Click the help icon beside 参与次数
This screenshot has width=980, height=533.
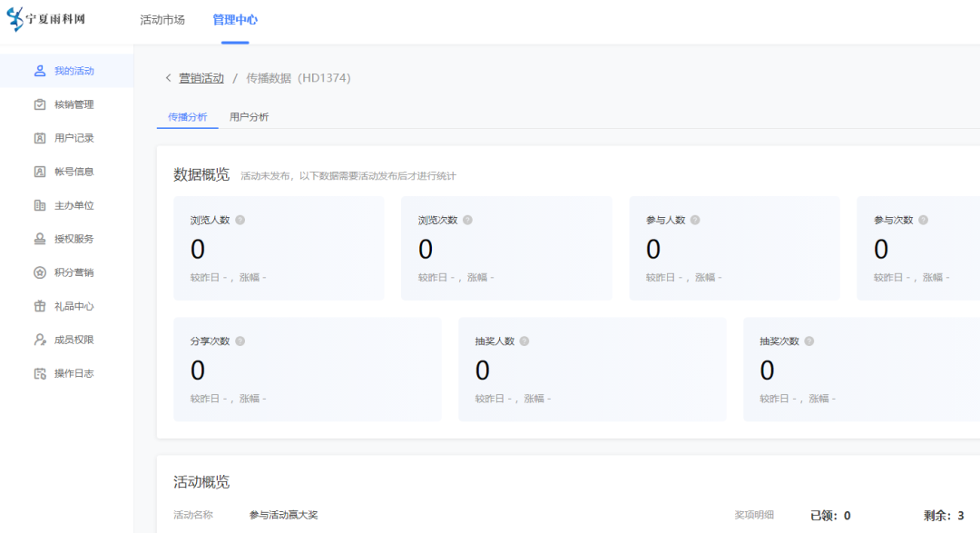point(923,221)
